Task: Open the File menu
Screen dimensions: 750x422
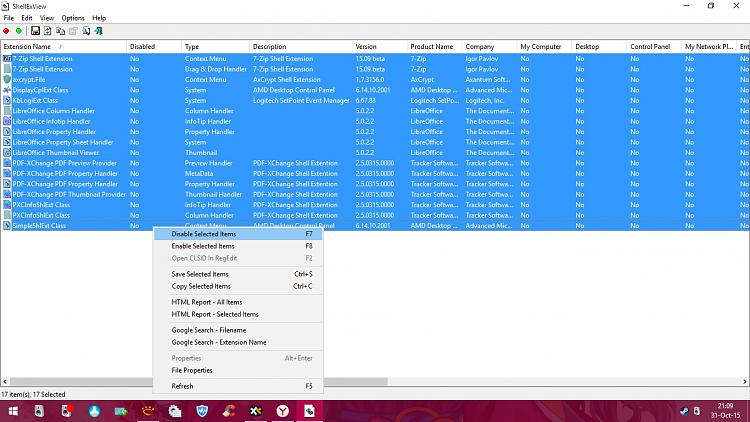Action: pyautogui.click(x=9, y=18)
